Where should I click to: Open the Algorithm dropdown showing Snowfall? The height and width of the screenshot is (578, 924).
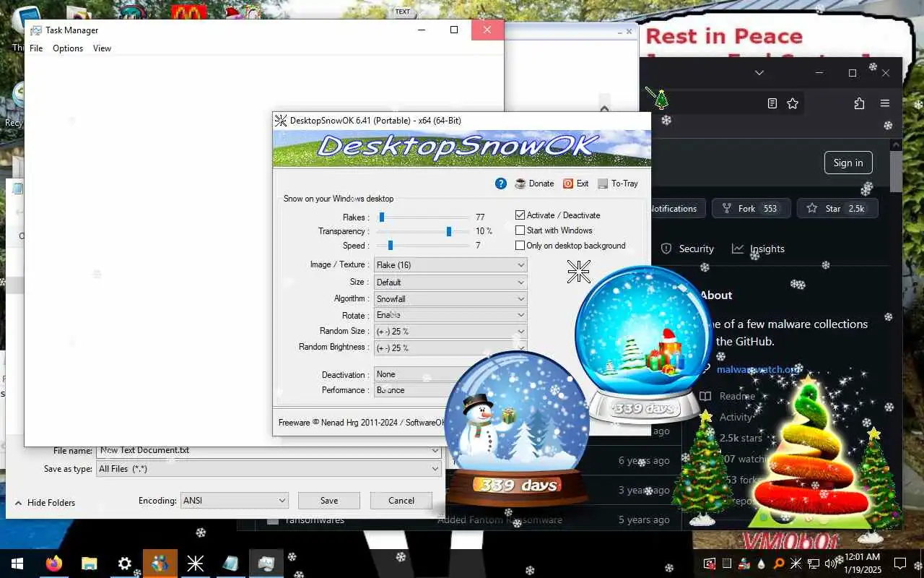pos(450,299)
